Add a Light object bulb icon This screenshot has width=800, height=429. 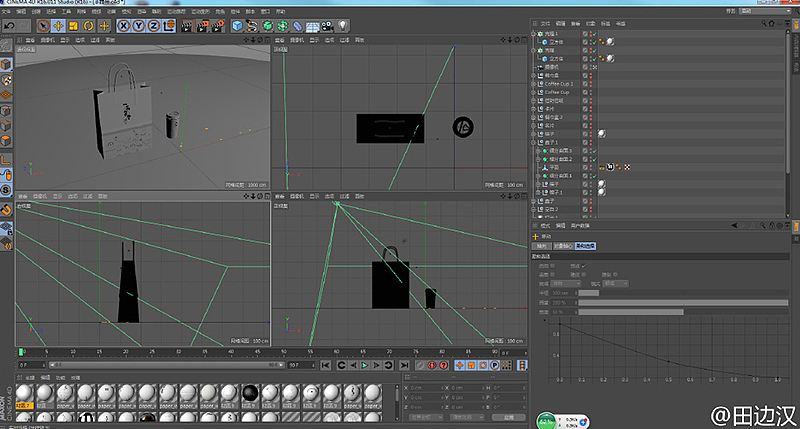coord(342,26)
